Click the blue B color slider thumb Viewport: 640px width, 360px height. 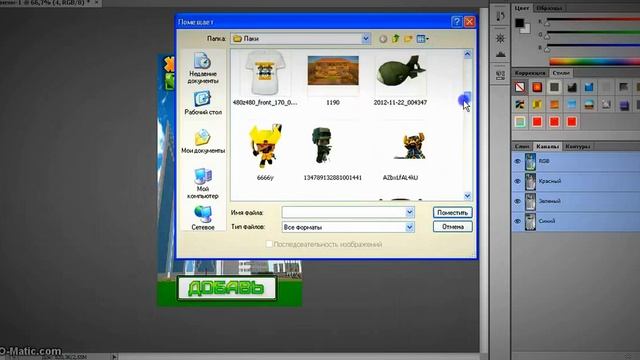click(x=547, y=49)
